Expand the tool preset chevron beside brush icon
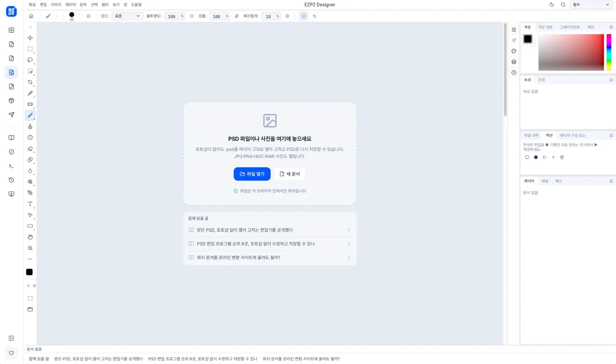This screenshot has width=616, height=364. pyautogui.click(x=57, y=16)
